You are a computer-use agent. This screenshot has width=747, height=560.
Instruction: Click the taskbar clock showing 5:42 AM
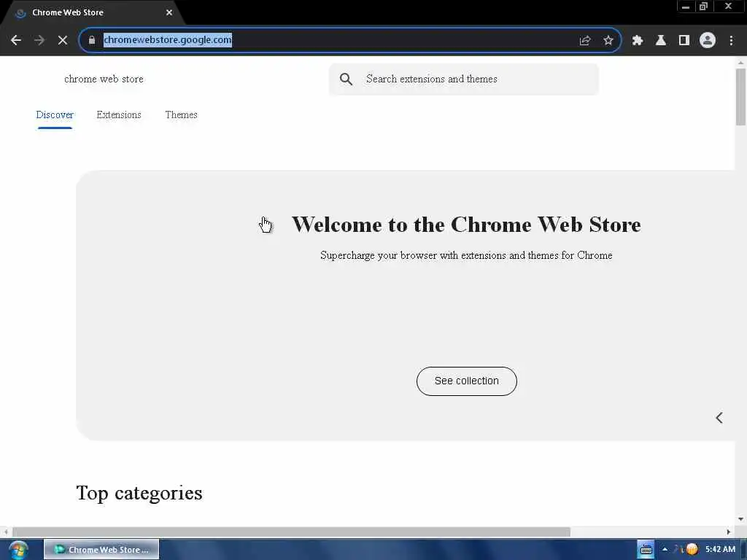coord(720,550)
